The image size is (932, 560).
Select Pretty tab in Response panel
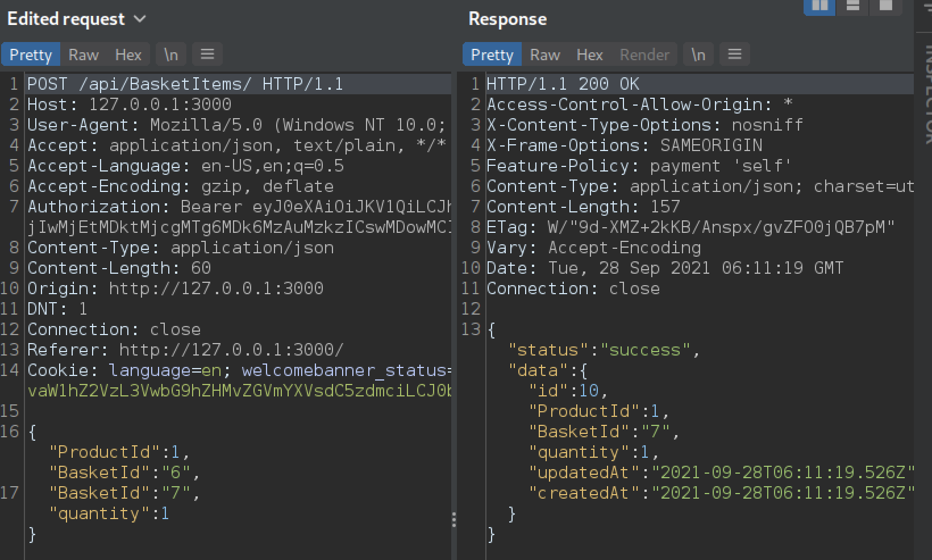pos(492,55)
